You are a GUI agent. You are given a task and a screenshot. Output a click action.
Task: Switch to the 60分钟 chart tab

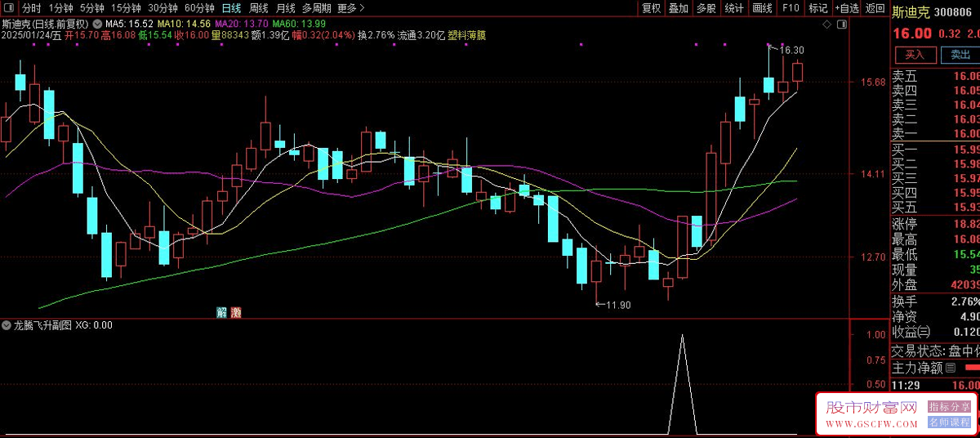[x=199, y=8]
